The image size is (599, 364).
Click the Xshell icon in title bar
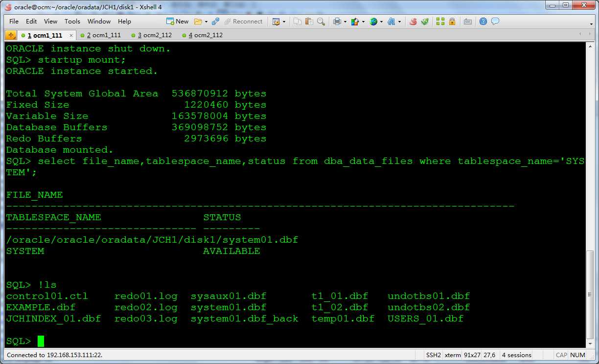tap(7, 6)
